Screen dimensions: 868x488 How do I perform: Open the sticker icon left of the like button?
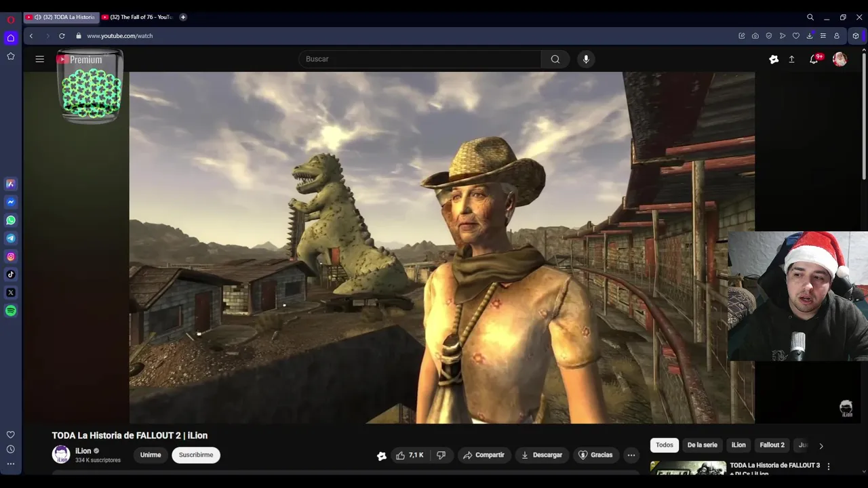[x=382, y=455]
